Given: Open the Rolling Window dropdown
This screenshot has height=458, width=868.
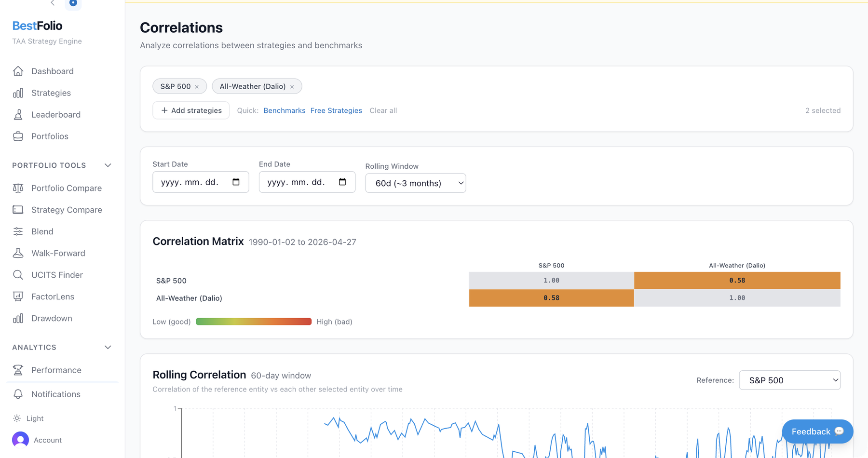Looking at the screenshot, I should pos(415,183).
